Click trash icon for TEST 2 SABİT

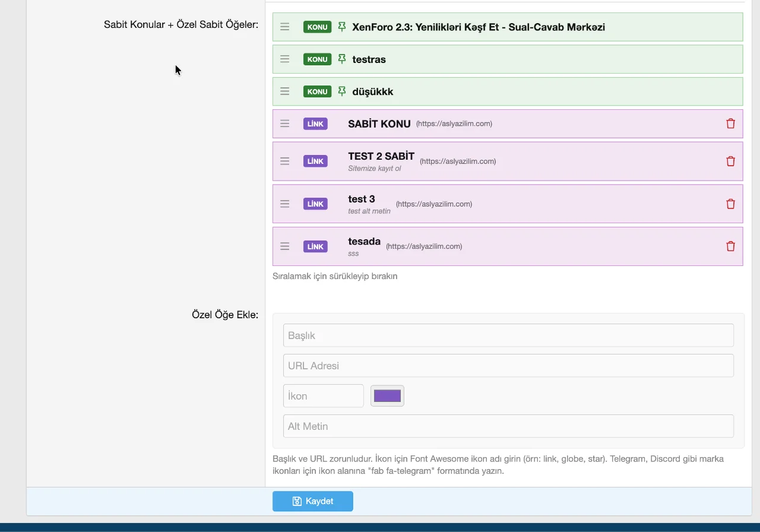[730, 161]
